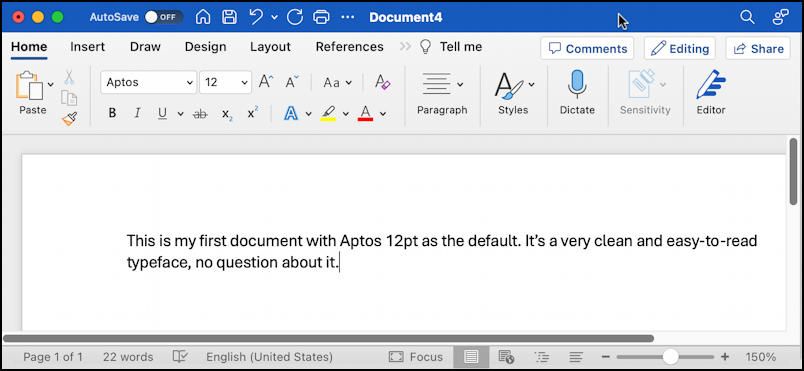
Task: Open Change Case Aa dropdown
Action: coord(338,83)
